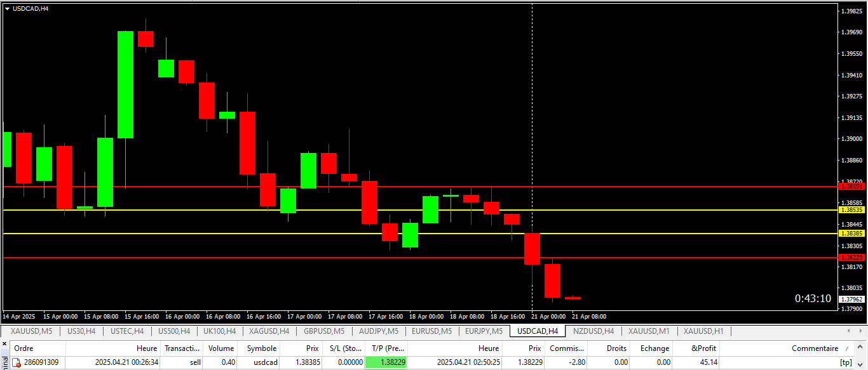Switch to the XAUUSD,M5 chart tab
Screen dimensions: 868x370
(x=32, y=331)
